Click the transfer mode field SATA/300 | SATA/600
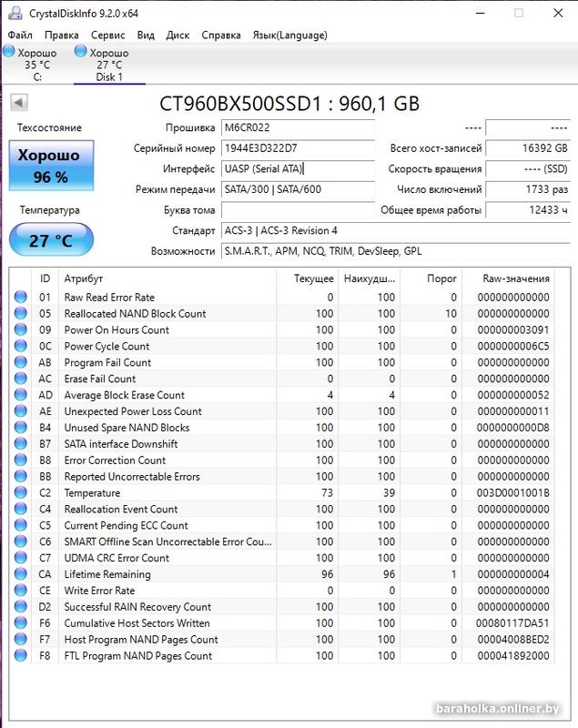This screenshot has height=728, width=578. 298,189
